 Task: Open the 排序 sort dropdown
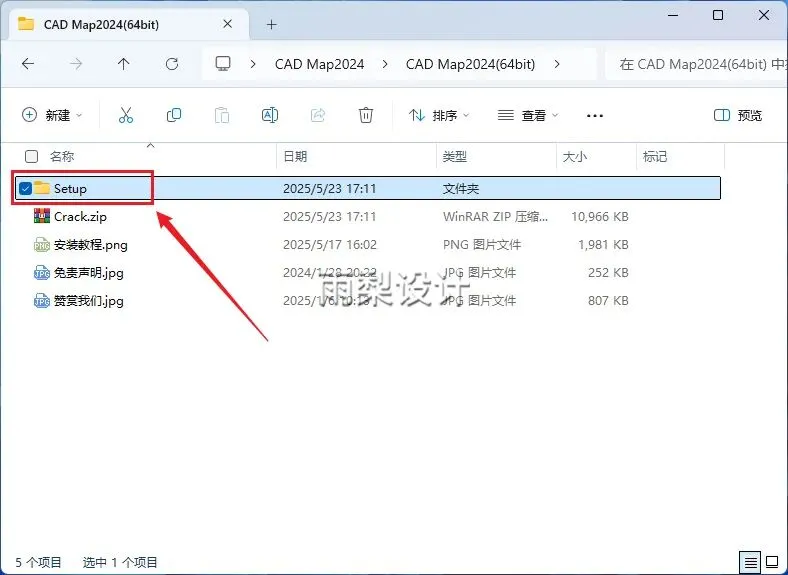point(439,115)
